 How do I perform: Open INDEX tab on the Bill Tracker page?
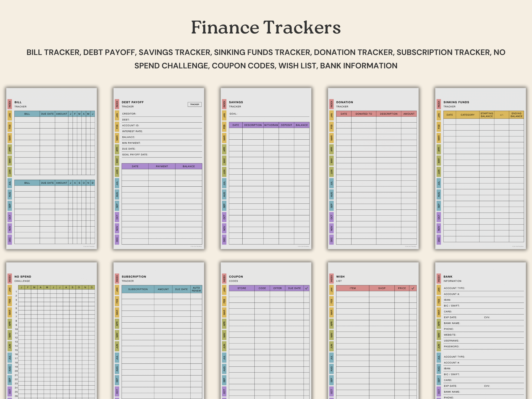click(10, 104)
